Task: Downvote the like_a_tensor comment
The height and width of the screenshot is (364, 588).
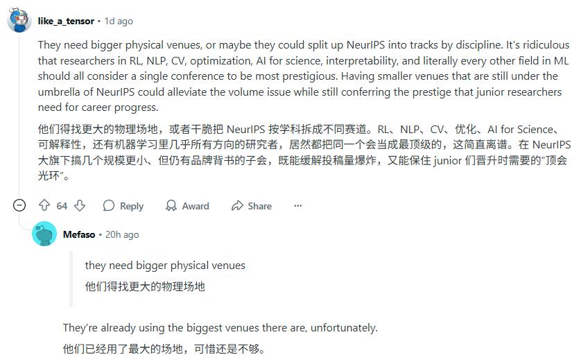Action: pos(80,205)
